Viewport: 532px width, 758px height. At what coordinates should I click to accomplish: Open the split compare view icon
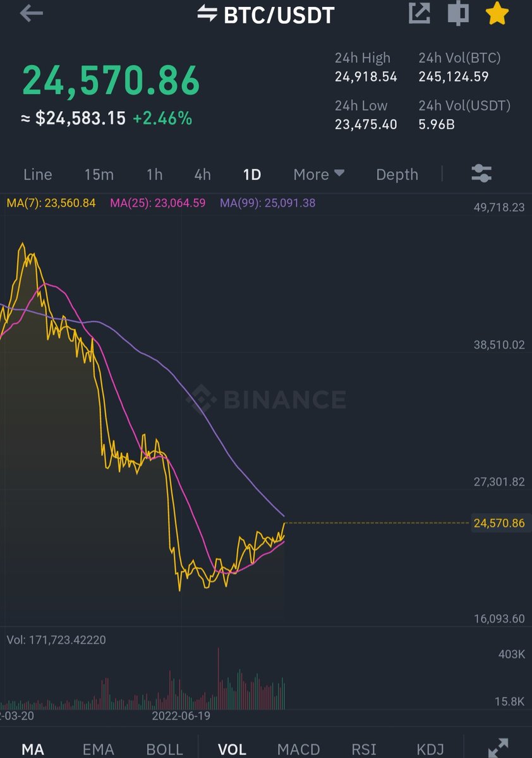[459, 13]
